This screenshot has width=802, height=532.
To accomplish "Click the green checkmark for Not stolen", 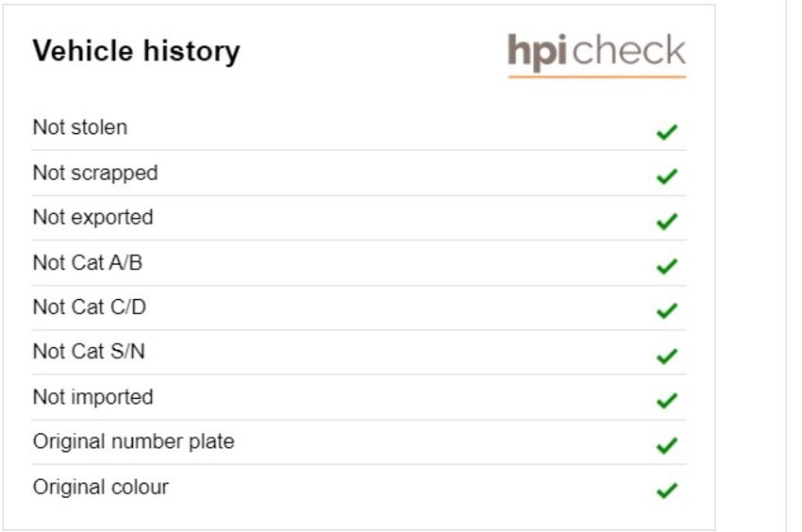I will (x=667, y=132).
